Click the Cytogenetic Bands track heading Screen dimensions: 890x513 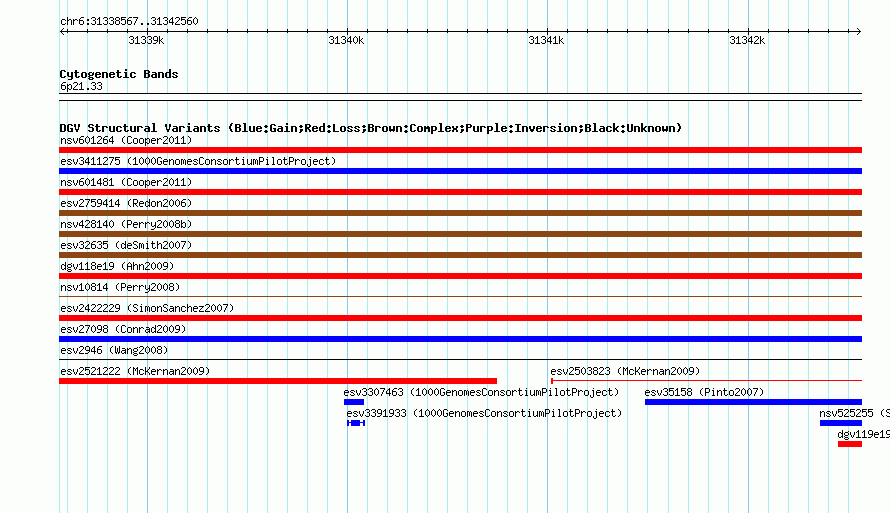click(x=119, y=74)
